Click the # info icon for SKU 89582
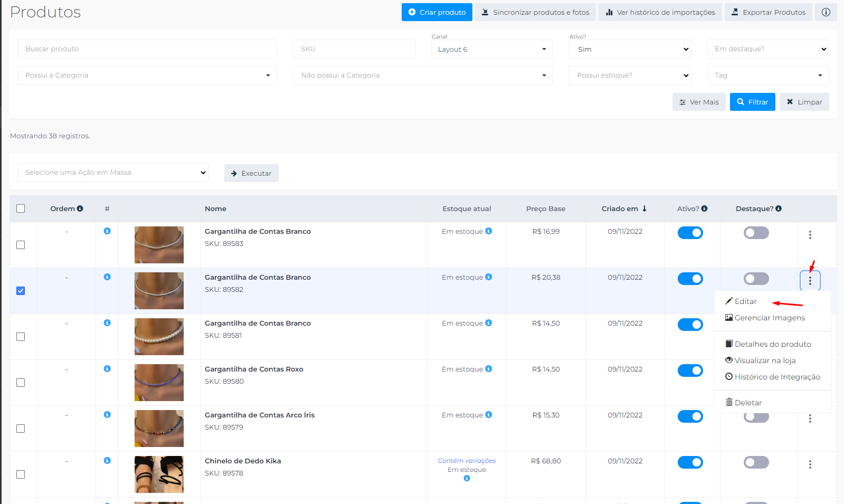 tap(107, 277)
